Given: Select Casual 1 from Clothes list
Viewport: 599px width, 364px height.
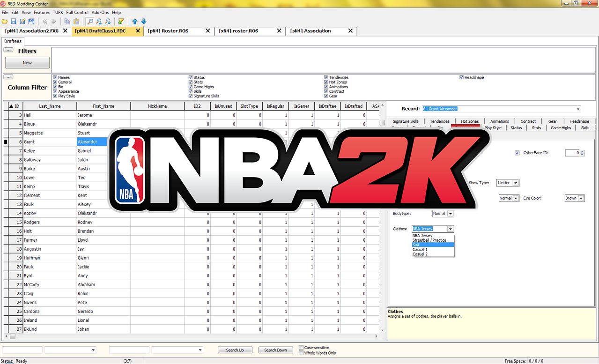Looking at the screenshot, I should point(433,250).
